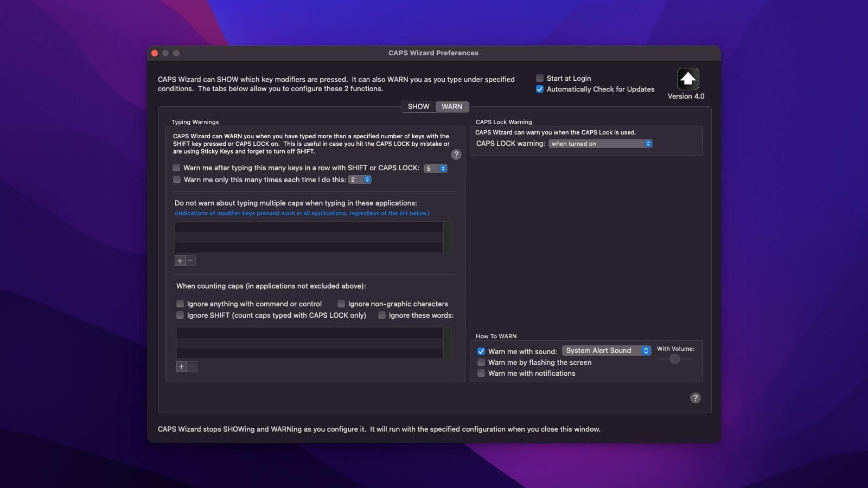Click the CAPS Wizard up-arrow app icon
Viewport: 868px width, 488px height.
pos(687,79)
